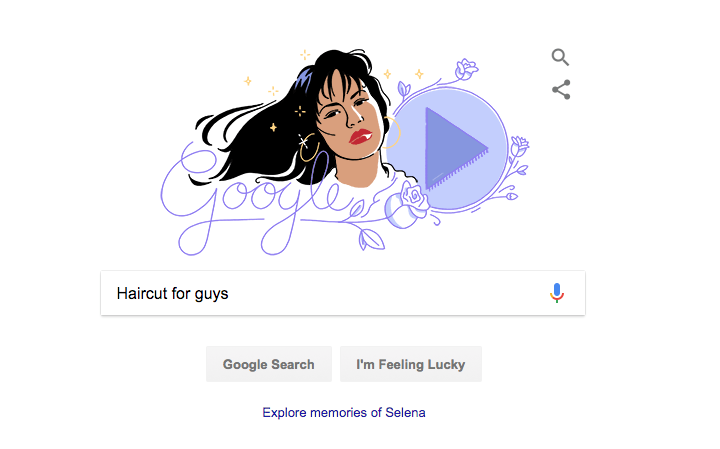This screenshot has height=449, width=720.
Task: Click the white rose below the play circle
Action: tap(407, 205)
